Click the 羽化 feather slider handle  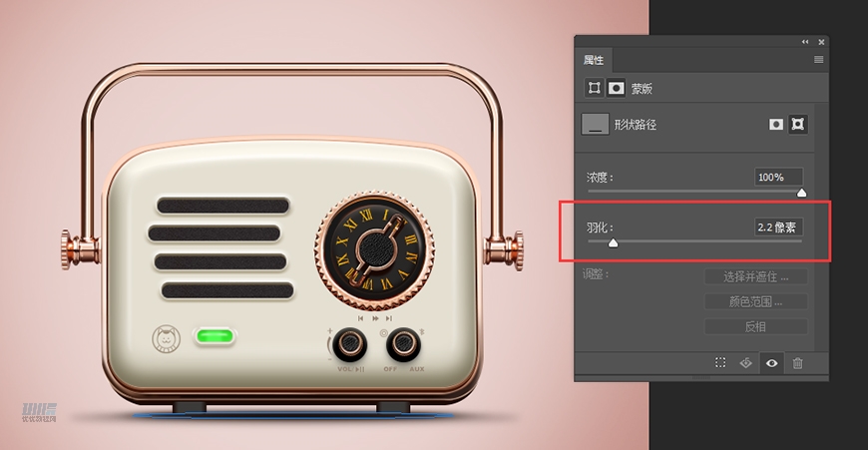pyautogui.click(x=613, y=242)
